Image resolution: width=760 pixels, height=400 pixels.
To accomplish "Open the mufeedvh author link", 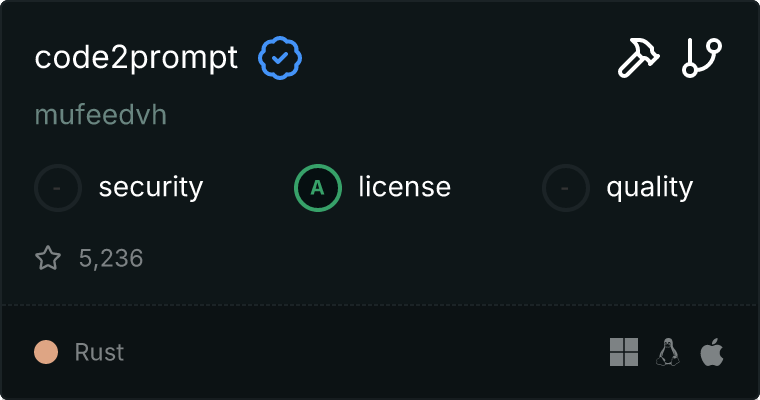I will 100,115.
